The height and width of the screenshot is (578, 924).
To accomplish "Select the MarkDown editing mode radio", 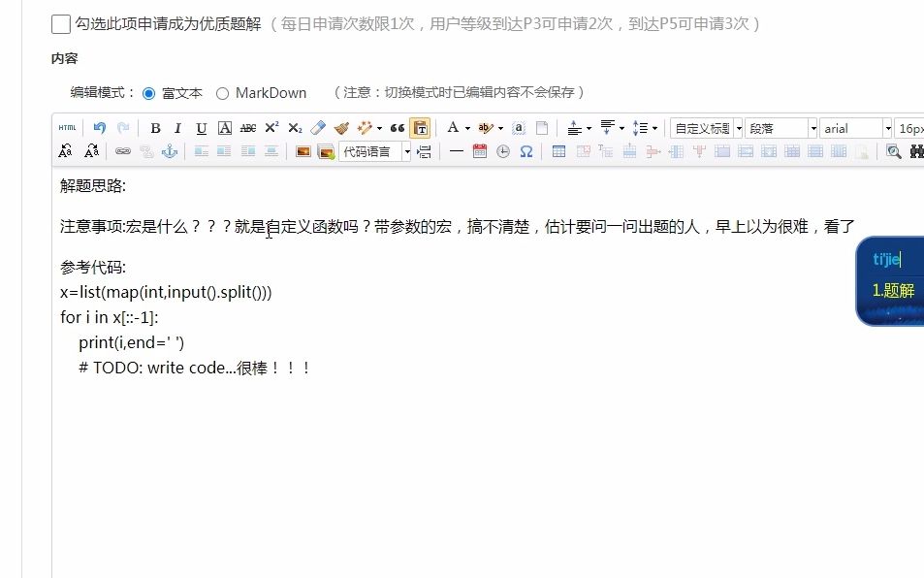I will (222, 93).
